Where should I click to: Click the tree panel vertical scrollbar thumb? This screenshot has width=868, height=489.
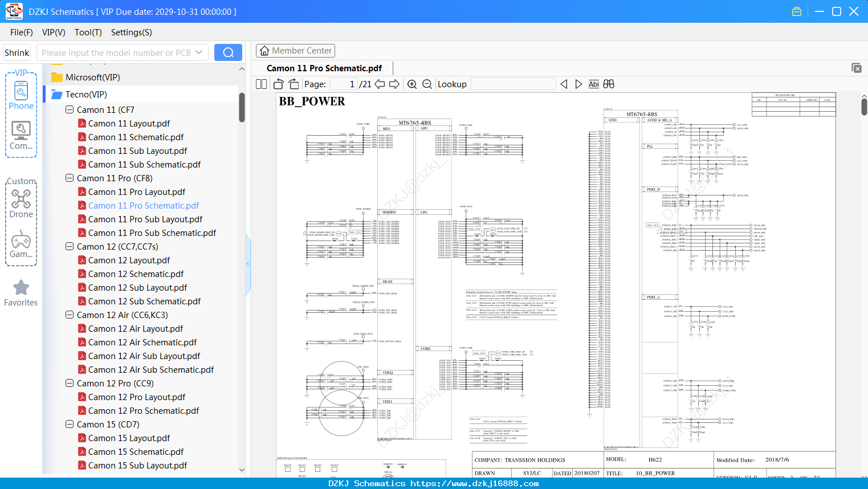242,107
